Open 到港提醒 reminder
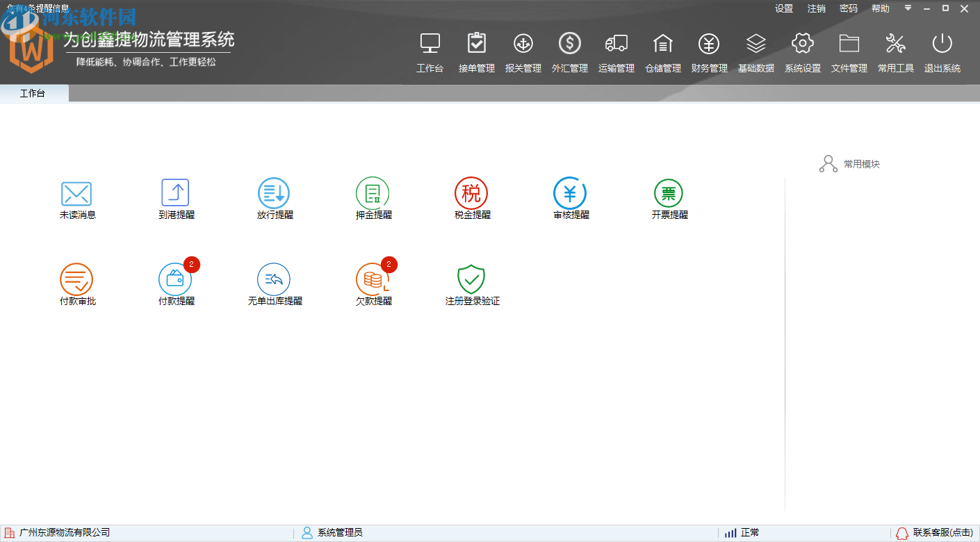Image resolution: width=980 pixels, height=542 pixels. (176, 192)
